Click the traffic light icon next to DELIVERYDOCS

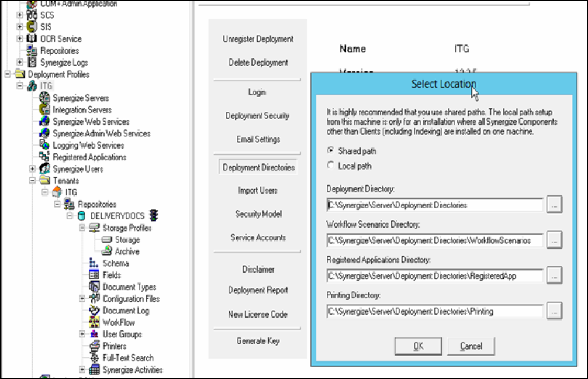coord(153,215)
